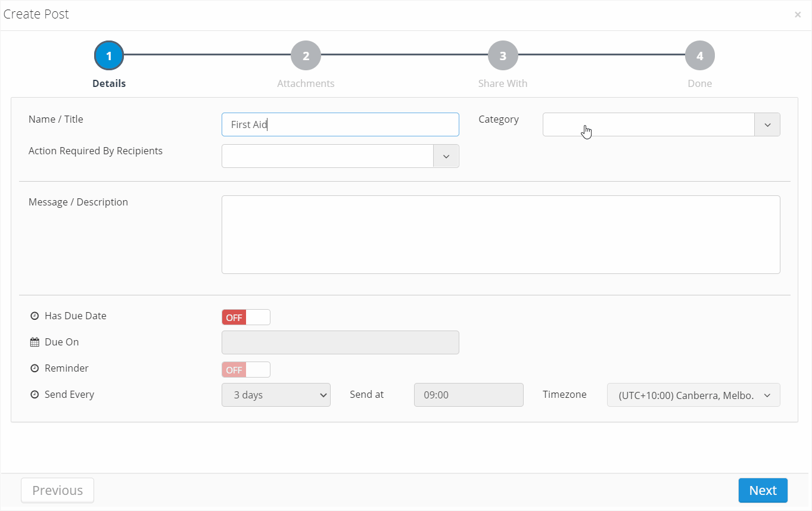
Task: Go to step 4 Done
Action: pyautogui.click(x=700, y=56)
